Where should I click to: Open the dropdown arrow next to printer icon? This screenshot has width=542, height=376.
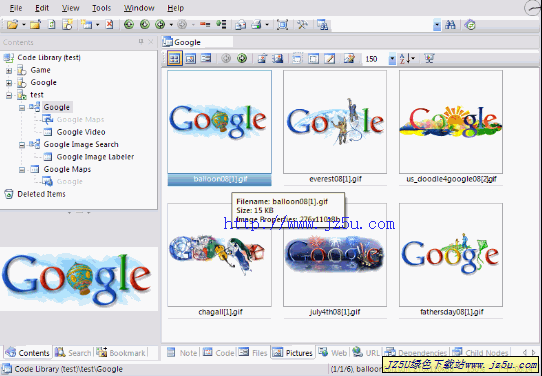(267, 25)
